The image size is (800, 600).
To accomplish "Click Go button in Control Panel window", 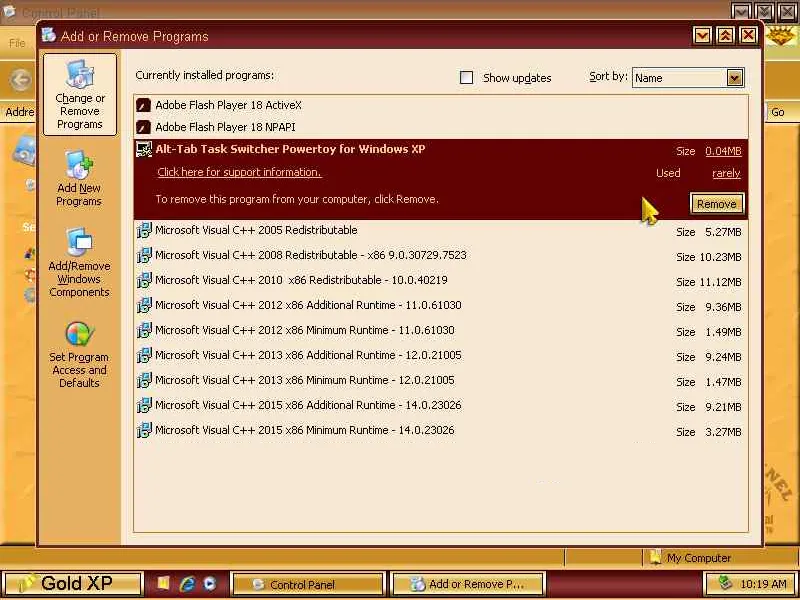I will [x=777, y=112].
